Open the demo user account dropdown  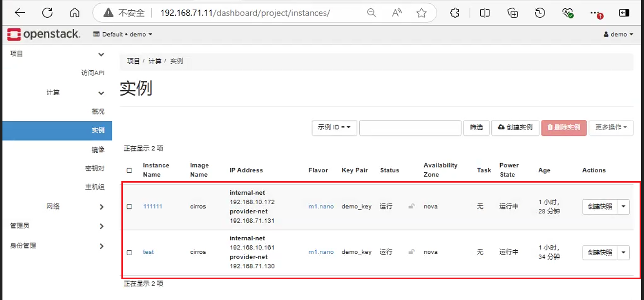(619, 34)
